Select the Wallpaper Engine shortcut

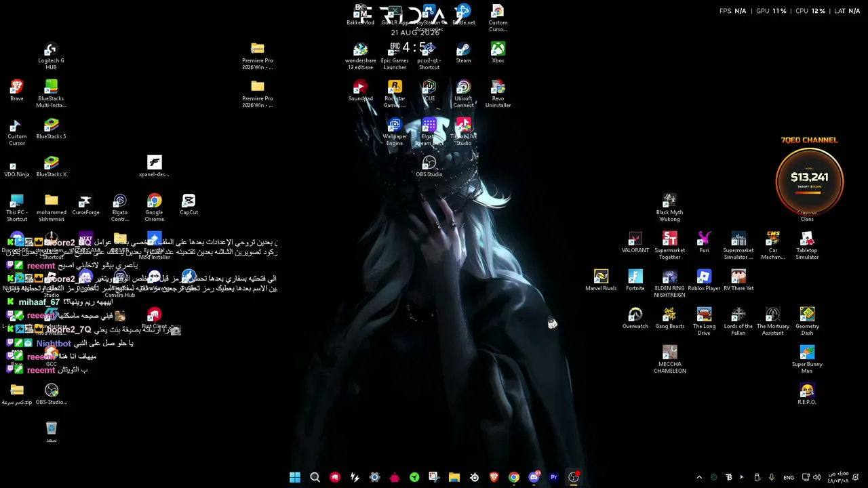(395, 132)
